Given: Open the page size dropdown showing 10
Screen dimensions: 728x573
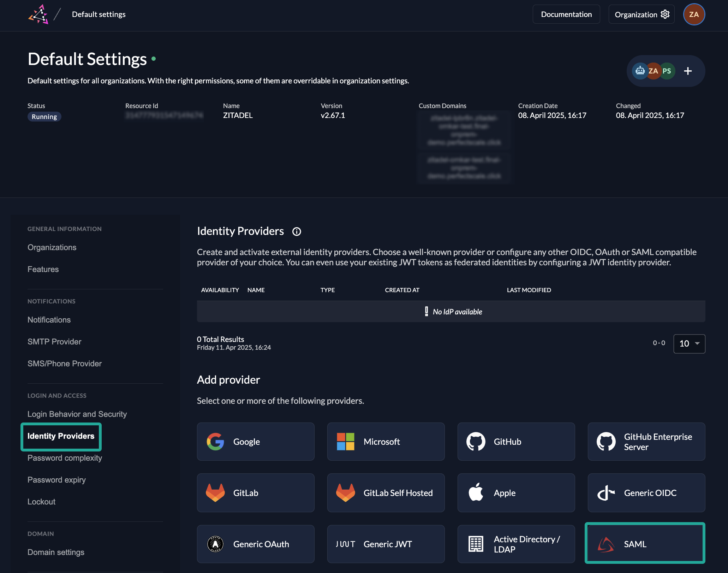Looking at the screenshot, I should pyautogui.click(x=689, y=344).
